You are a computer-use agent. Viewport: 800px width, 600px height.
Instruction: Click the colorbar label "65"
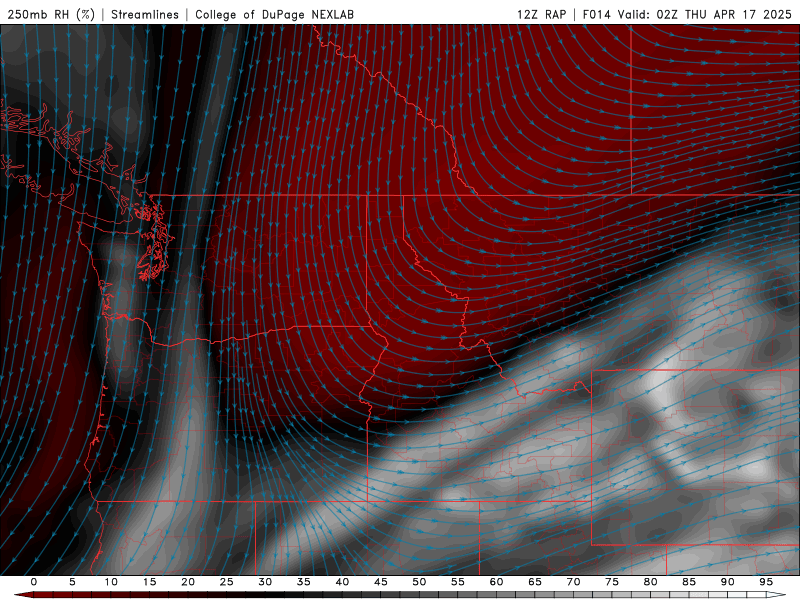[x=535, y=582]
